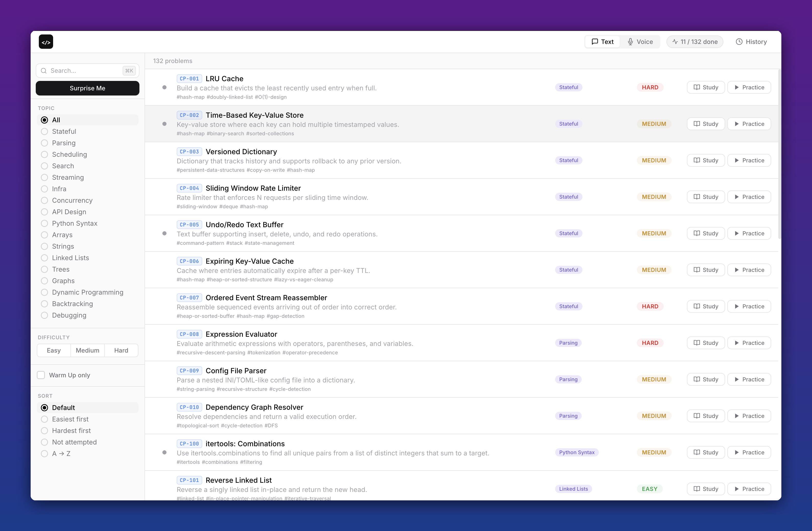Click the 11 / 132 done progress indicator
The height and width of the screenshot is (531, 812).
click(695, 42)
